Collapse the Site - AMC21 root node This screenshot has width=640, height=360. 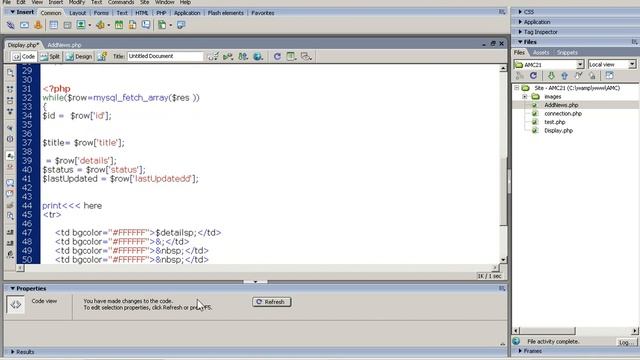pos(516,88)
